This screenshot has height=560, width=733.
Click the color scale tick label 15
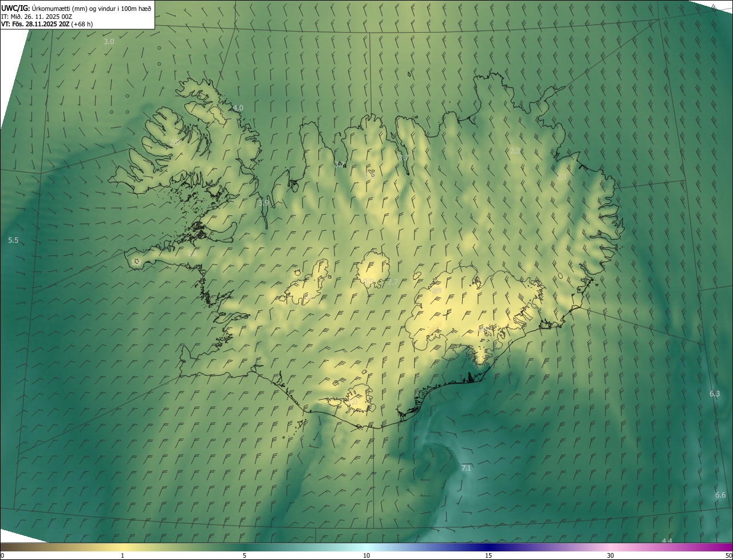click(x=488, y=555)
